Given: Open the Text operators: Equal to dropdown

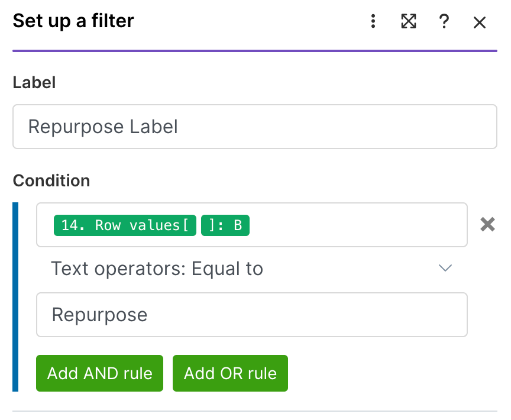Looking at the screenshot, I should (237, 269).
